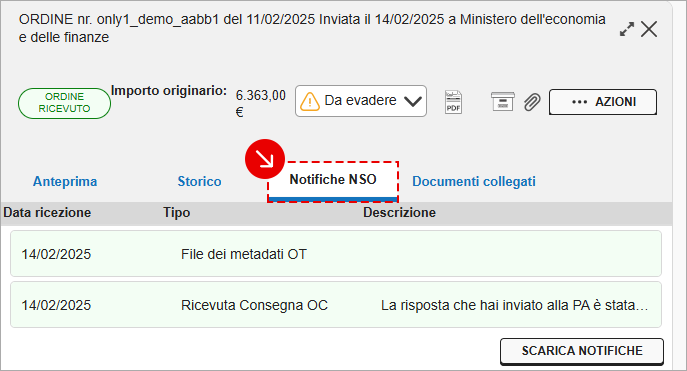Open the AZIONI actions menu

[x=603, y=102]
